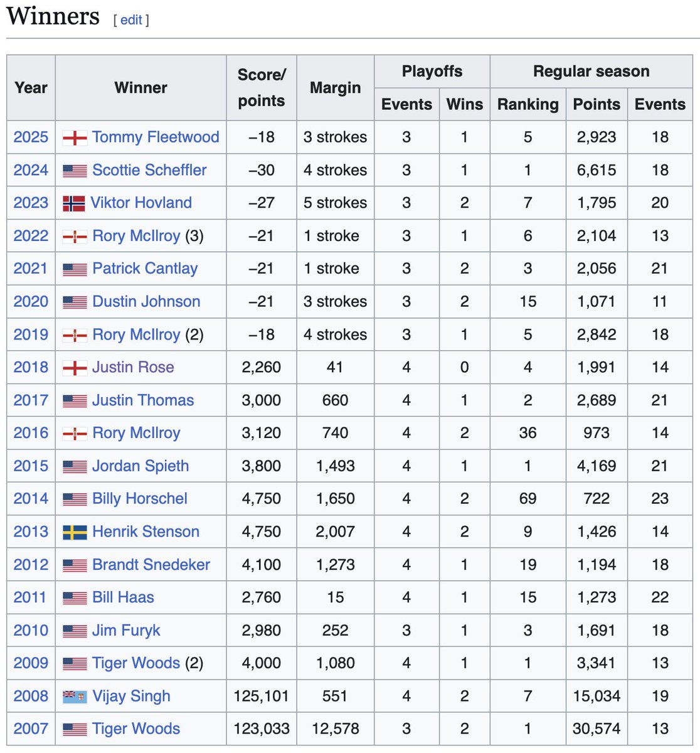This screenshot has width=700, height=753.
Task: Open Viktor Hovland's page
Action: click(141, 203)
